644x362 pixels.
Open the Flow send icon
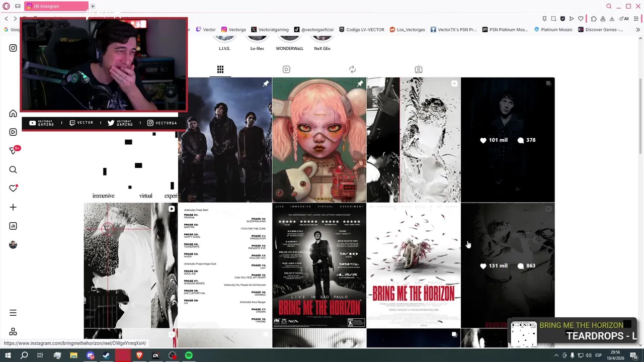tap(572, 19)
